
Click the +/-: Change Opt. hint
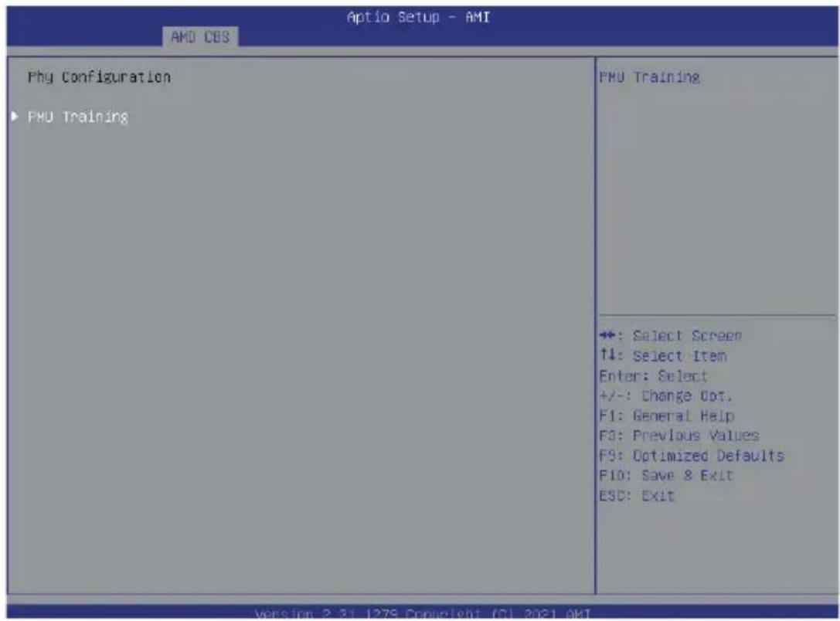click(x=665, y=395)
